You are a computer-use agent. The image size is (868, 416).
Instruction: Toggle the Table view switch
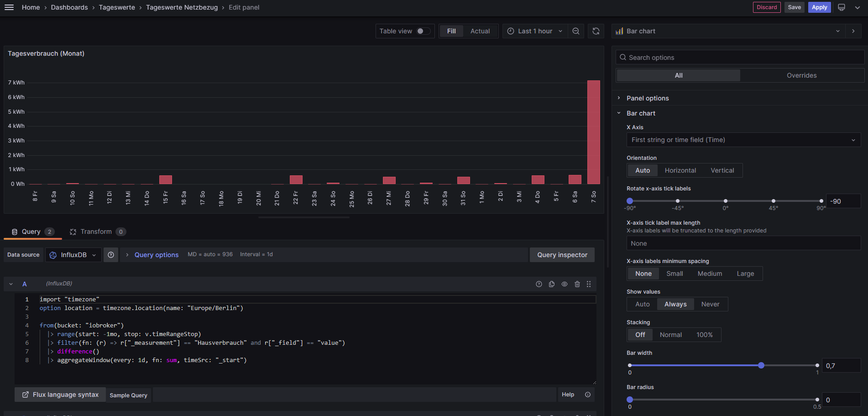tap(424, 31)
